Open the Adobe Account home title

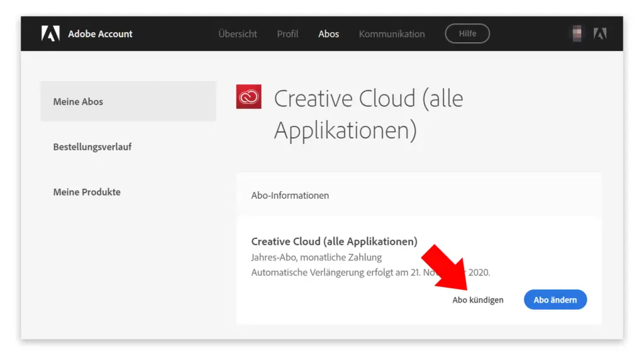(x=100, y=34)
